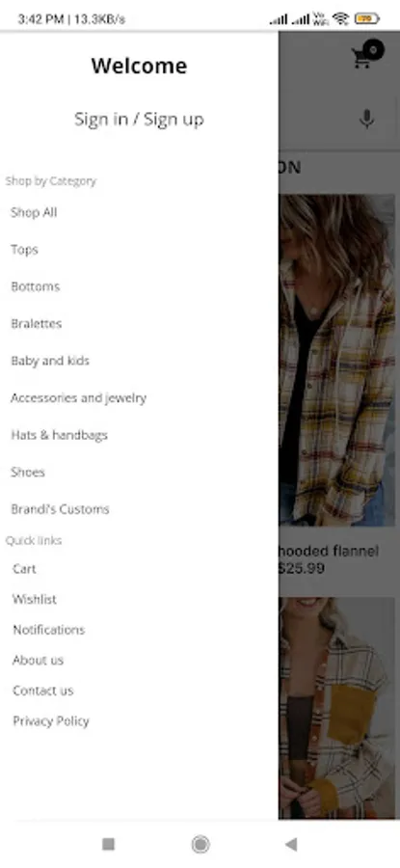Image resolution: width=400 pixels, height=868 pixels.
Task: Open the shopping cart icon
Action: pos(367,54)
